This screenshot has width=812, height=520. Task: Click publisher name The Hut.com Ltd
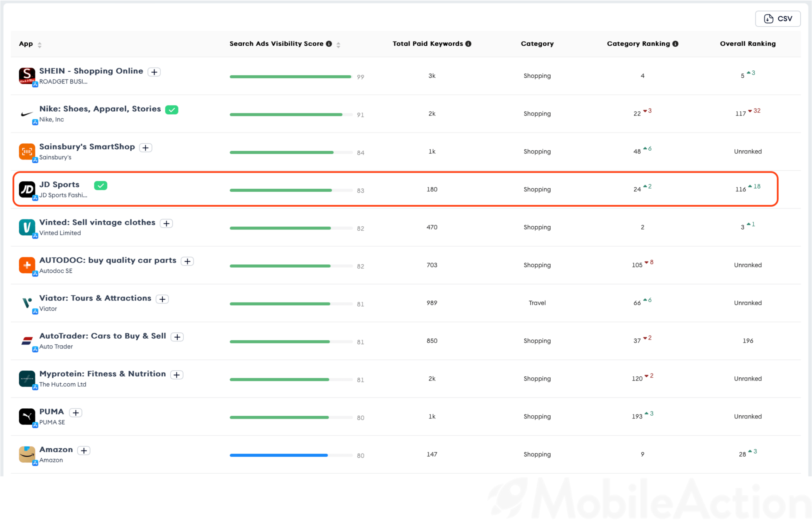tap(63, 384)
